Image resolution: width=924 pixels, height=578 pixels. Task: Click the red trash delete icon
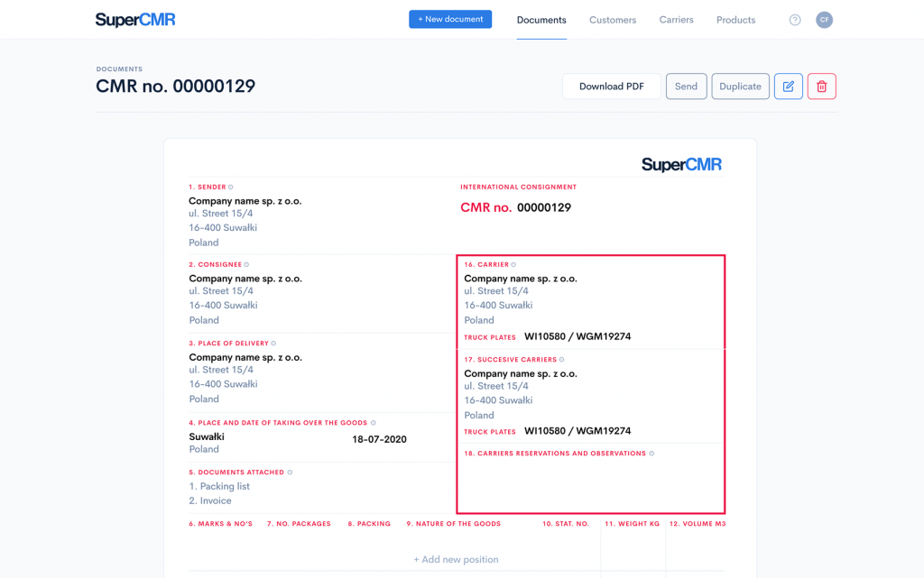[x=821, y=87]
